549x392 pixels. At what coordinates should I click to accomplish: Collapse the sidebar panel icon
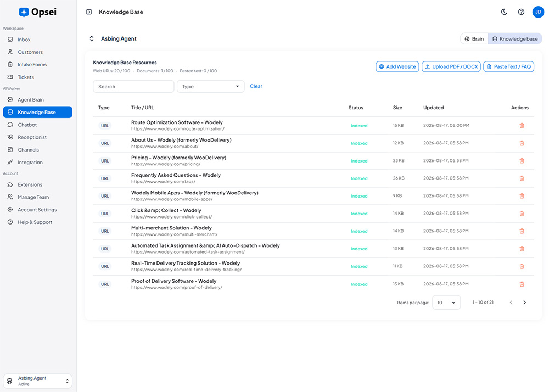(x=89, y=12)
